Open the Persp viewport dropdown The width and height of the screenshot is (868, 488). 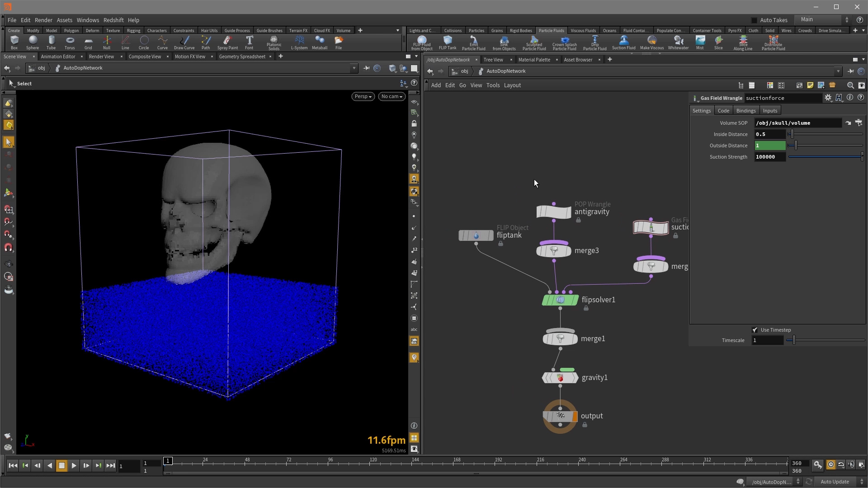[x=363, y=96]
